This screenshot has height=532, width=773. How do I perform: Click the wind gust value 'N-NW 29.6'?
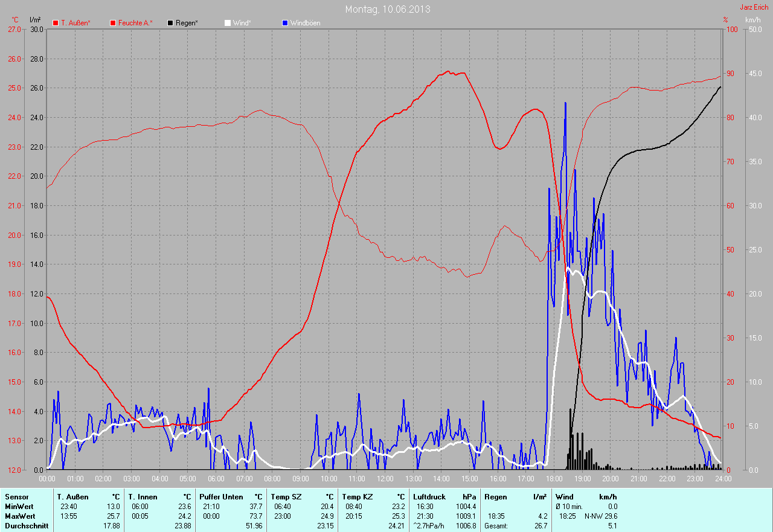click(x=601, y=516)
